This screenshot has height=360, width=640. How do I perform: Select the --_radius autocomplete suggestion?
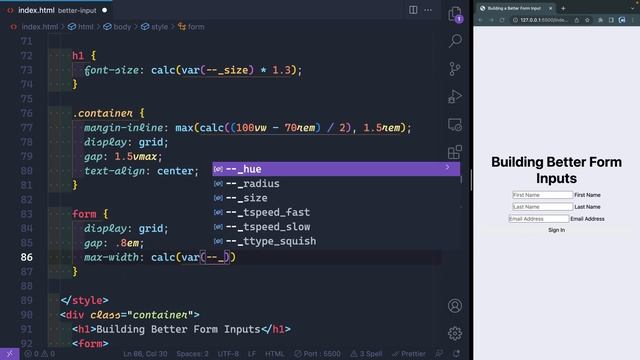(336, 184)
